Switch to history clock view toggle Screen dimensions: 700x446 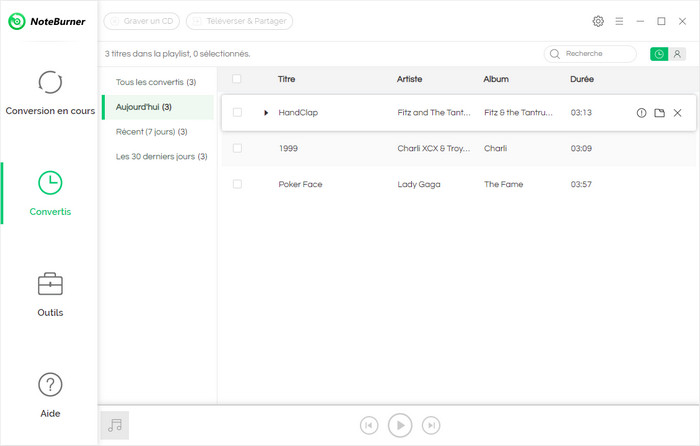point(659,54)
